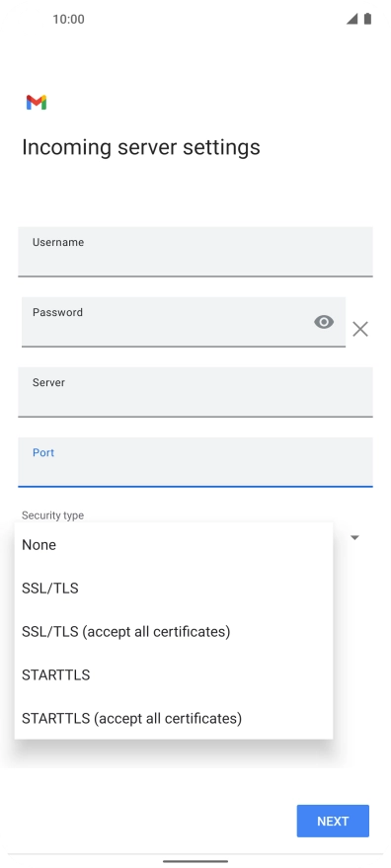Tap the bottom navigation gesture handle
This screenshot has width=391, height=868.
point(195,861)
